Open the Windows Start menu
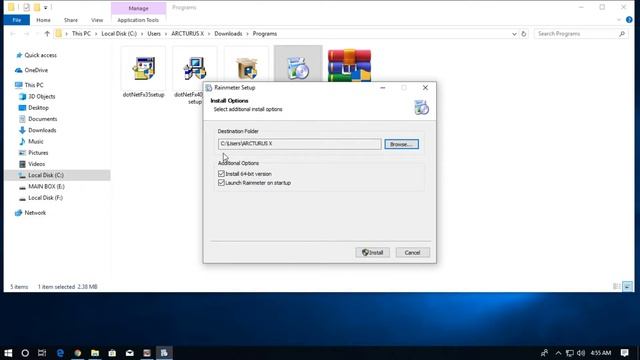640x360 pixels. [8, 353]
